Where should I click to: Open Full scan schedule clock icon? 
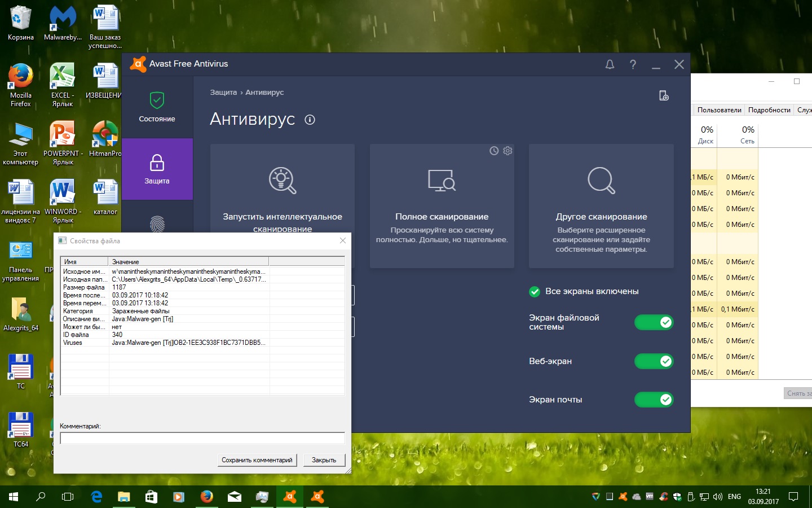[x=494, y=151]
